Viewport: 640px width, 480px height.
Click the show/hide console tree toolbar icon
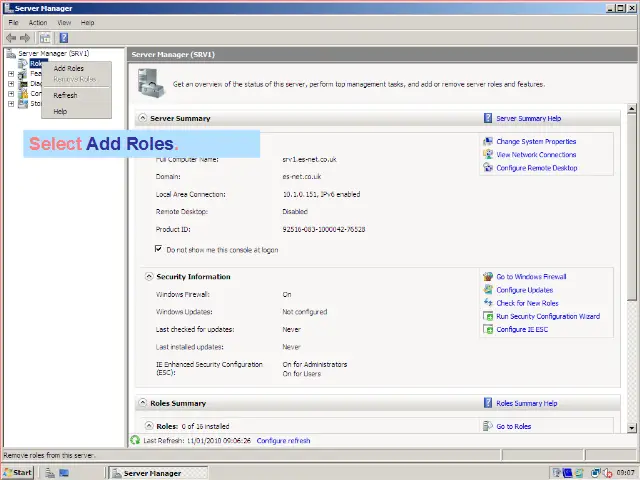[45, 38]
